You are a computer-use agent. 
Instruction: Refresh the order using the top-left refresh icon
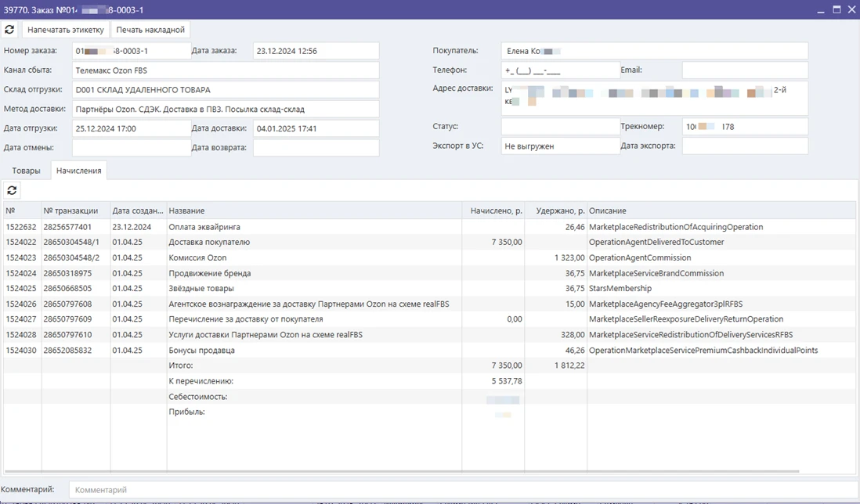(x=10, y=29)
